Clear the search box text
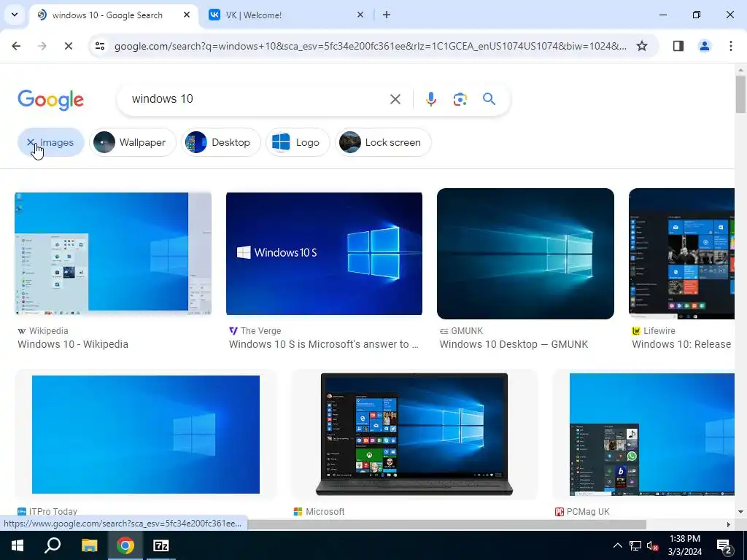747x560 pixels. click(x=395, y=99)
